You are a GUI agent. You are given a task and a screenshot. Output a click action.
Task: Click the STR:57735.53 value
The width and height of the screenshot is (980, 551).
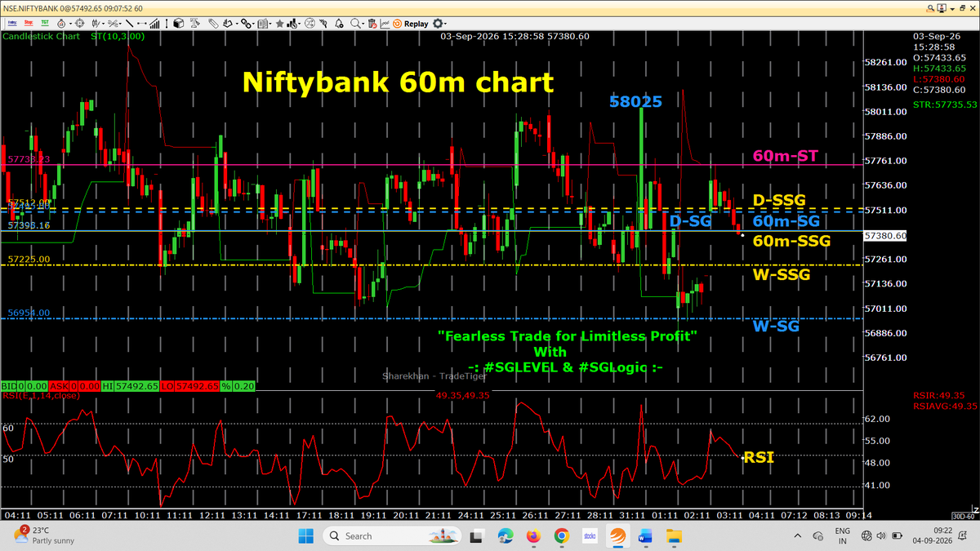(x=946, y=104)
